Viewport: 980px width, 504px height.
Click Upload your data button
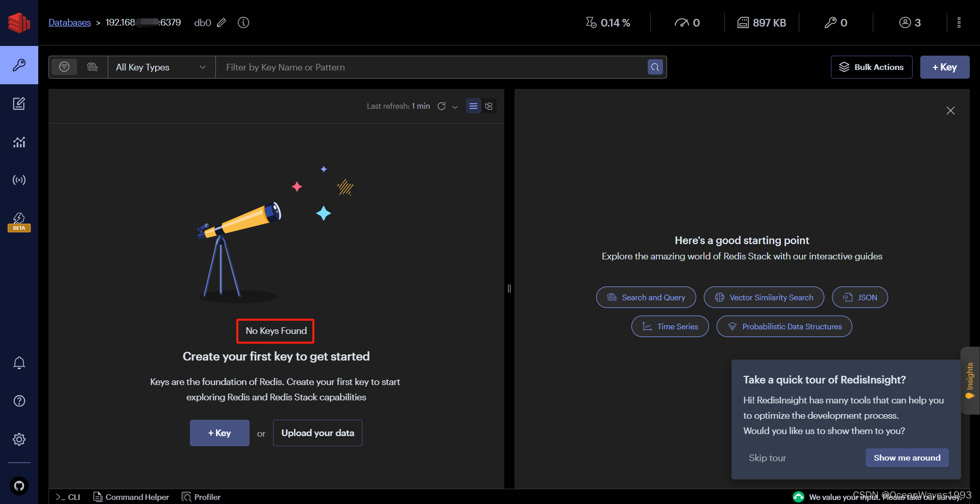317,433
